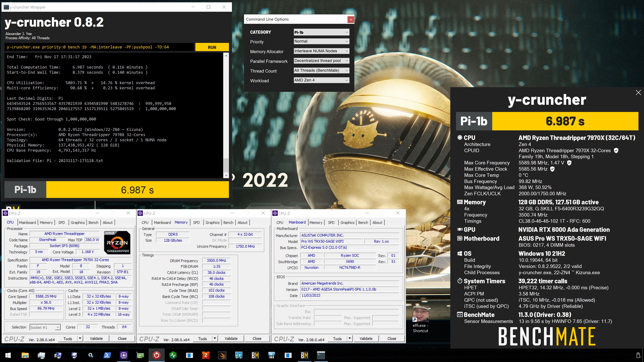Click the shield icon beside Max Effective Clock
644x362 pixels.
(x=552, y=169)
